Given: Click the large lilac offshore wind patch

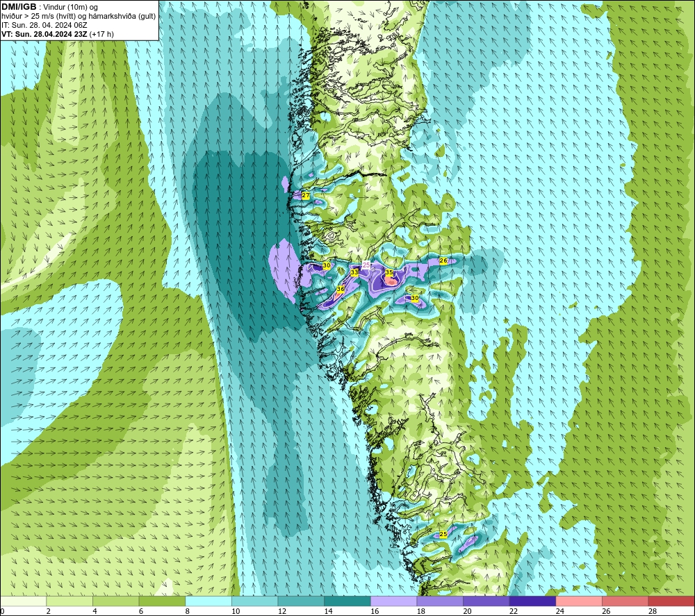Looking at the screenshot, I should (x=284, y=269).
